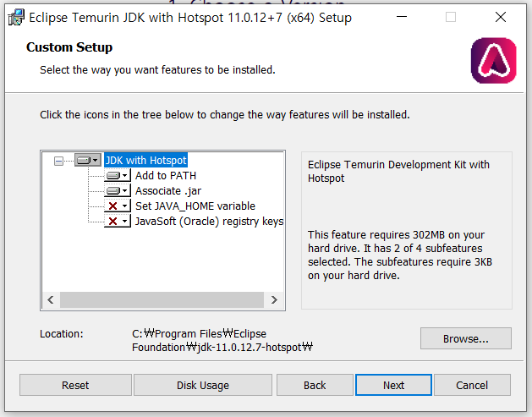The image size is (532, 417).
Task: Proceed with the Next button
Action: click(x=393, y=385)
